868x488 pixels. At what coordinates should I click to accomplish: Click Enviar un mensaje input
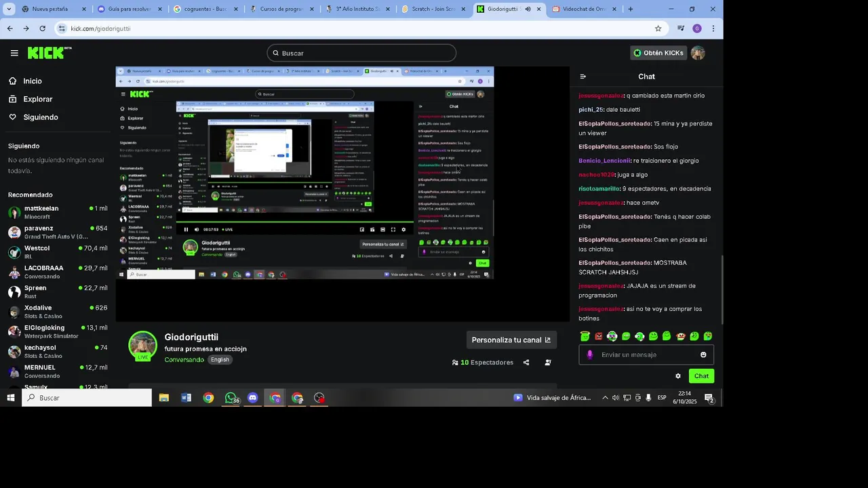click(646, 354)
